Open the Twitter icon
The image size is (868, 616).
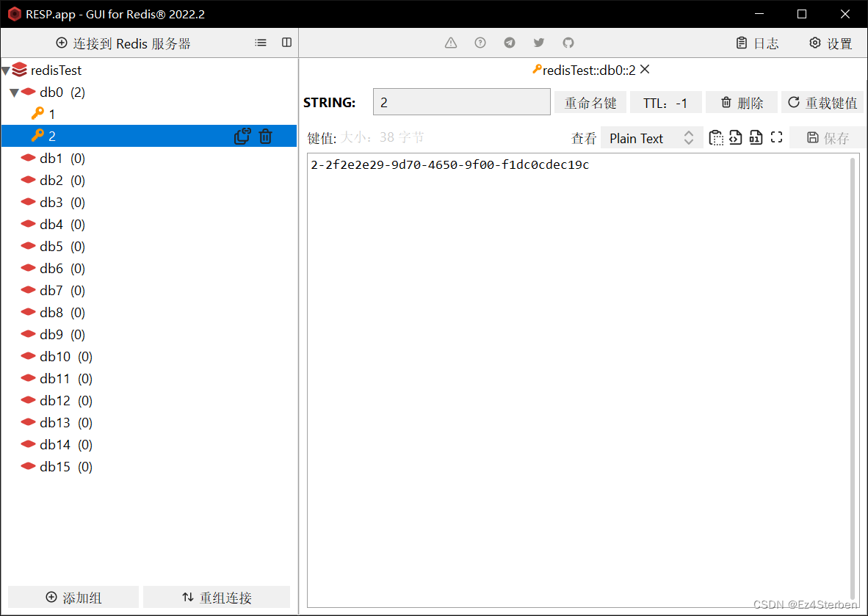tap(538, 43)
